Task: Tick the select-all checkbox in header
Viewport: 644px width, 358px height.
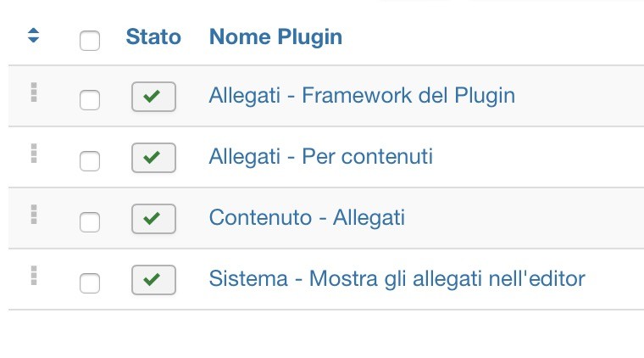Action: point(89,40)
